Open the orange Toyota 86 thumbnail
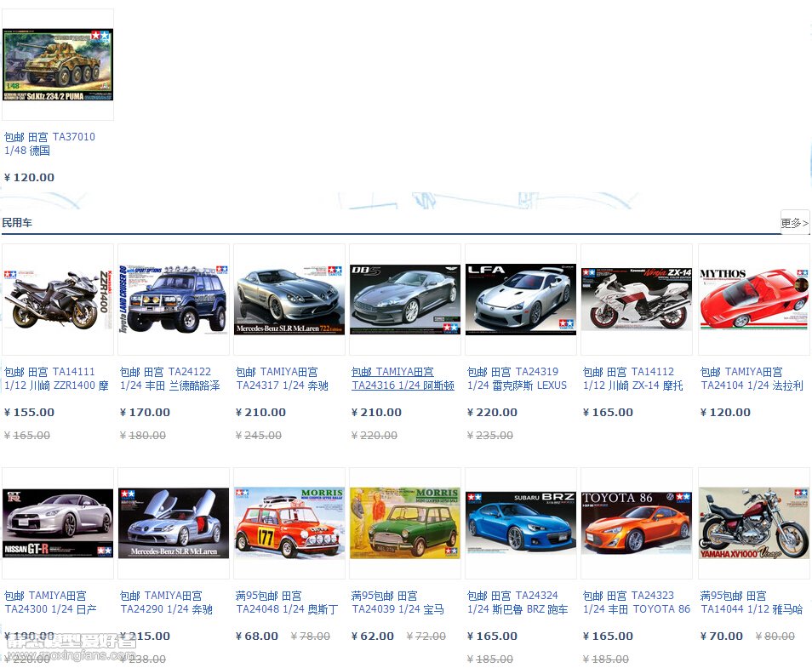This screenshot has width=812, height=668. pos(637,523)
